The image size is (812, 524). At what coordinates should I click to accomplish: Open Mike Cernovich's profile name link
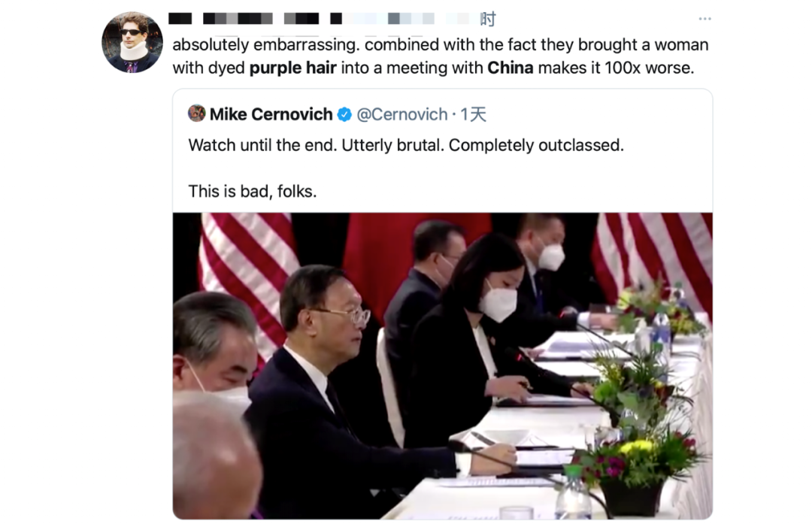point(271,114)
